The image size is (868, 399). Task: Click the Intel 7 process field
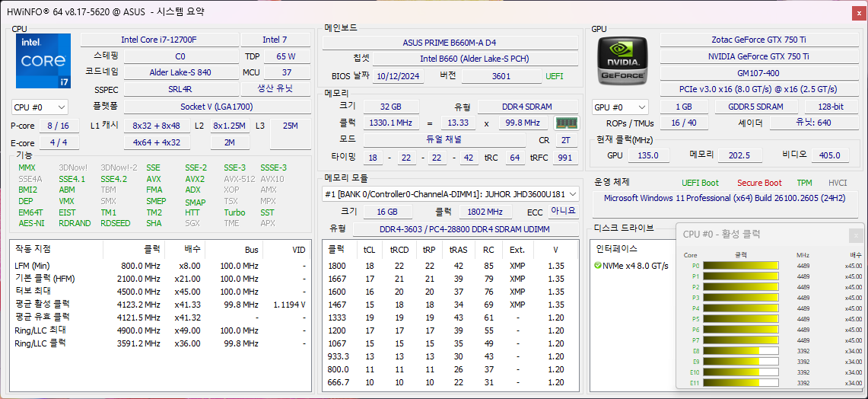pyautogui.click(x=275, y=40)
